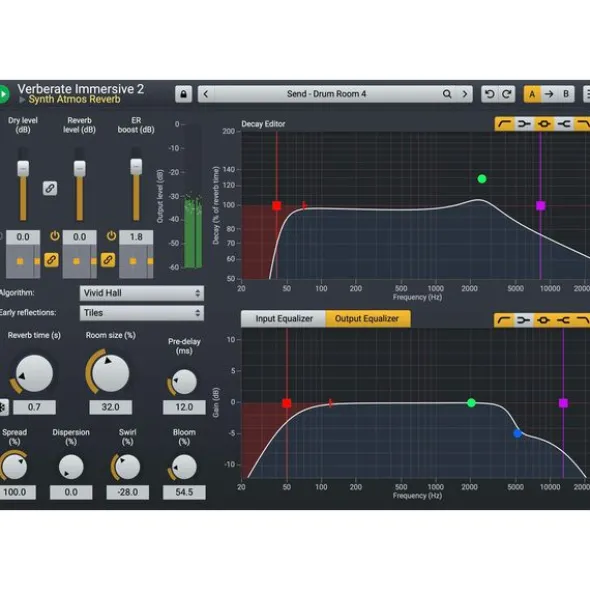Switch to Input Equalizer tab
The height and width of the screenshot is (591, 590).
(284, 319)
